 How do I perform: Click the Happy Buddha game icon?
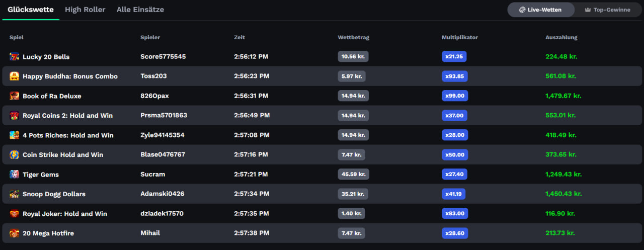coord(14,76)
